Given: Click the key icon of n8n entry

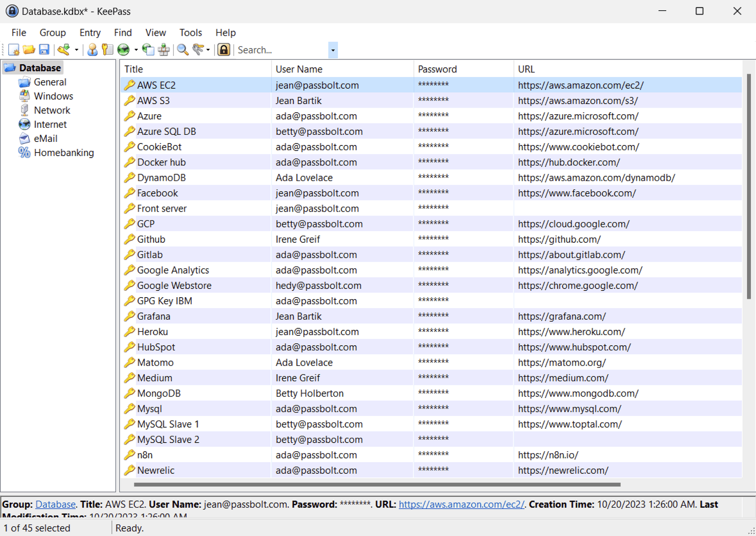Looking at the screenshot, I should point(129,455).
